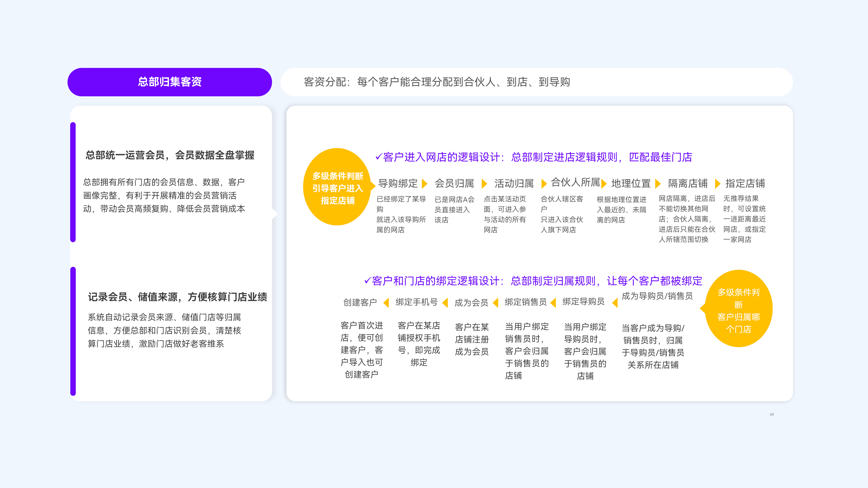This screenshot has width=868, height=488.
Task: Click the yellow arrow after 会员归属
Action: 485,184
